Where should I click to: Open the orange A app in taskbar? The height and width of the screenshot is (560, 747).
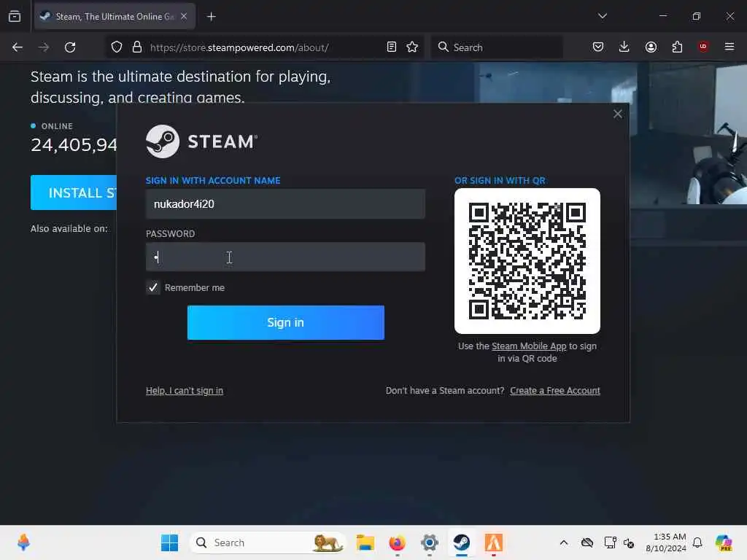[x=494, y=542]
